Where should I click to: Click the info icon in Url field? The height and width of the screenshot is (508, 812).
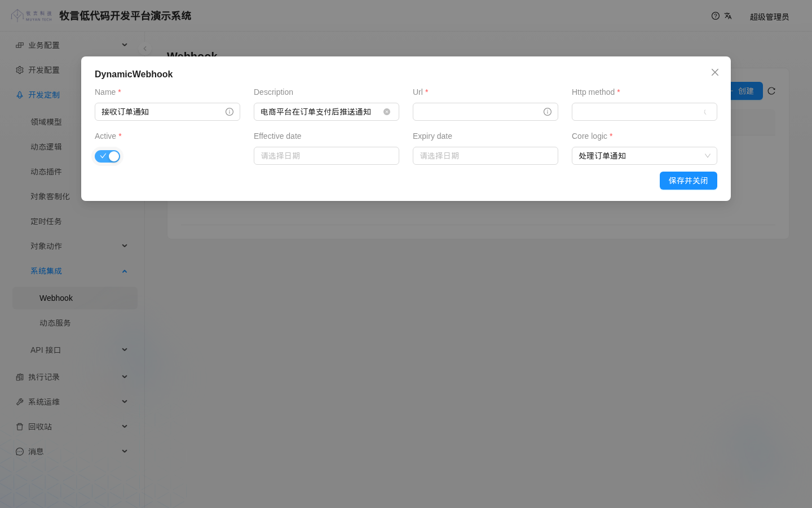(x=548, y=112)
